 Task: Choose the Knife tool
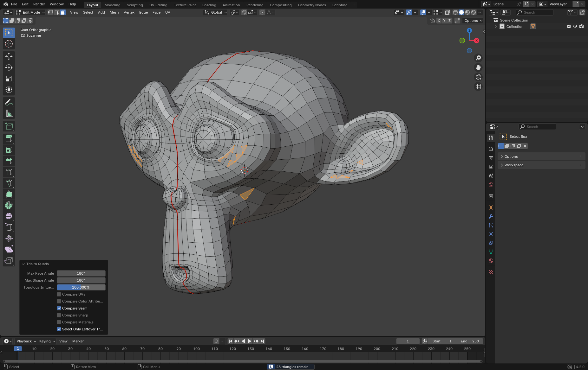9,183
